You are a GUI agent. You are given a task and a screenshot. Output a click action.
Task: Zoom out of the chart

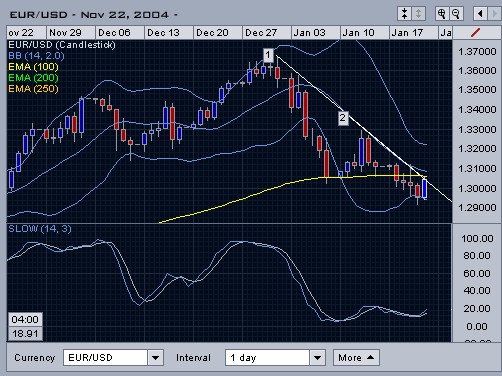[x=456, y=14]
